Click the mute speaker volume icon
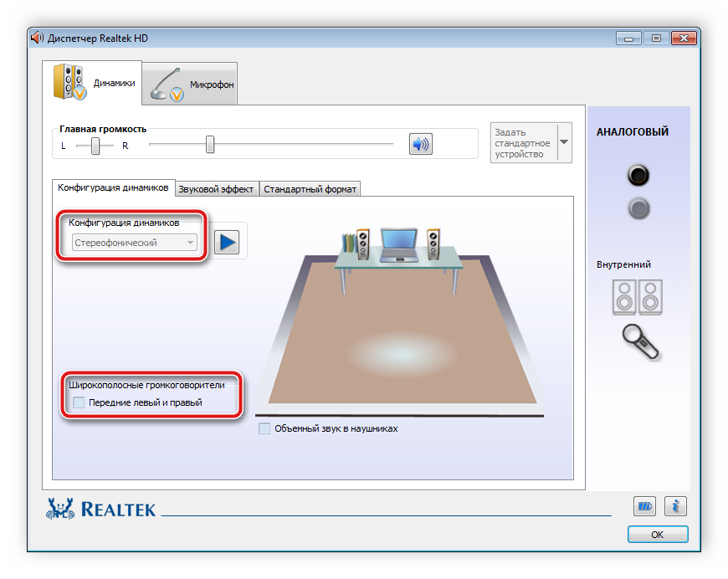This screenshot has height=579, width=728. pos(420,145)
